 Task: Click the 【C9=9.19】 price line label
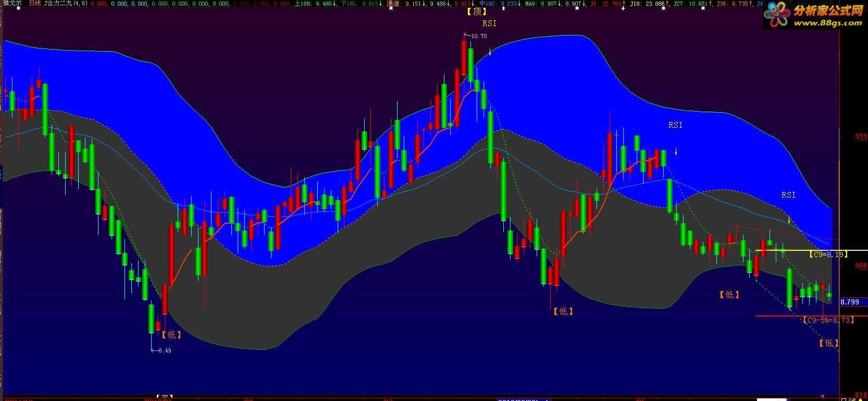[x=828, y=254]
